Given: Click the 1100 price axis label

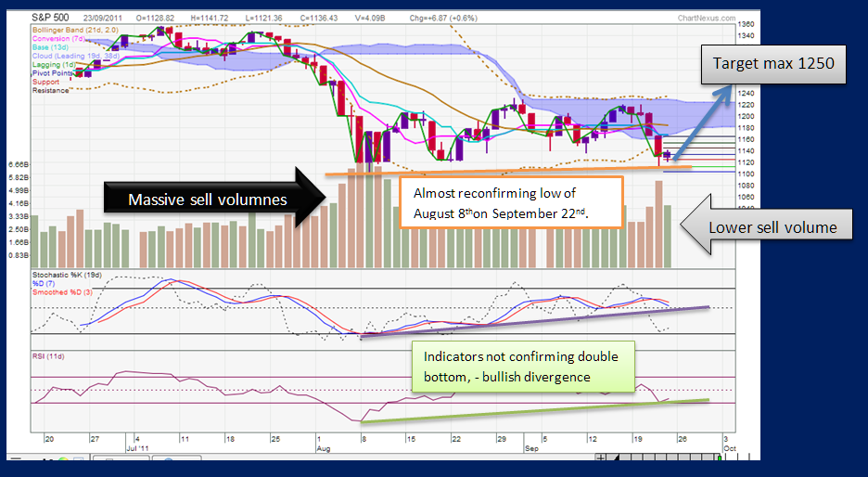Looking at the screenshot, I should tap(746, 174).
